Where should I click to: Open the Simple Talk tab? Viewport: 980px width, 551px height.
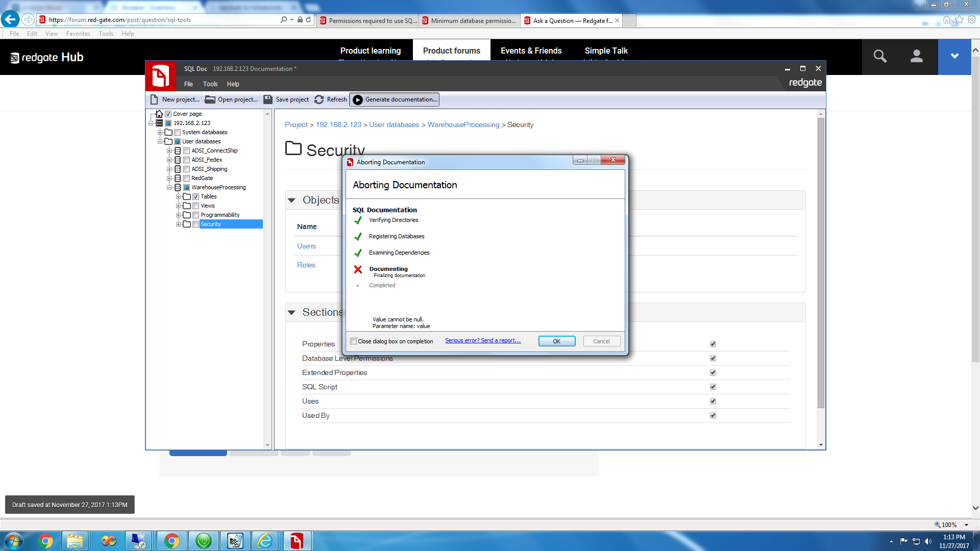pos(606,51)
